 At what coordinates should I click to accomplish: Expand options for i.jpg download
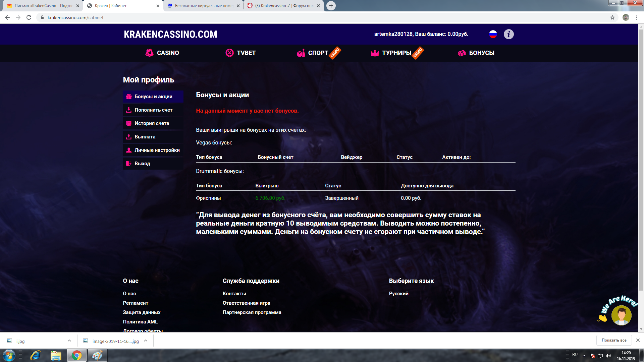pyautogui.click(x=69, y=341)
